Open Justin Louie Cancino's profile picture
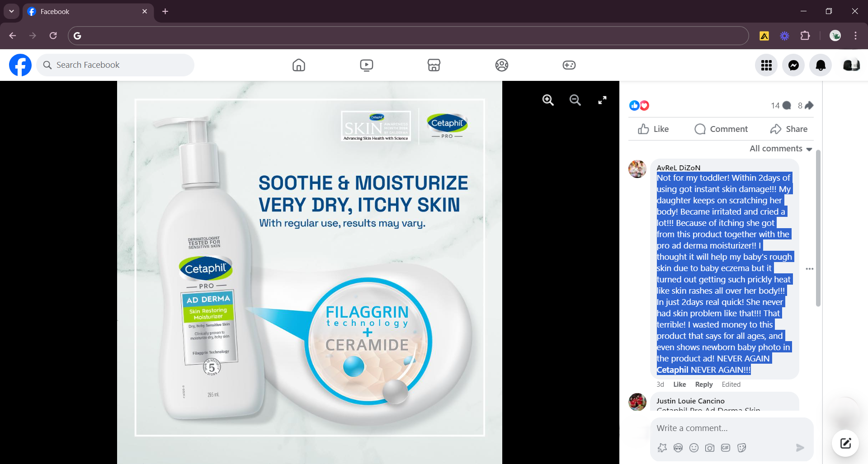 coord(637,402)
